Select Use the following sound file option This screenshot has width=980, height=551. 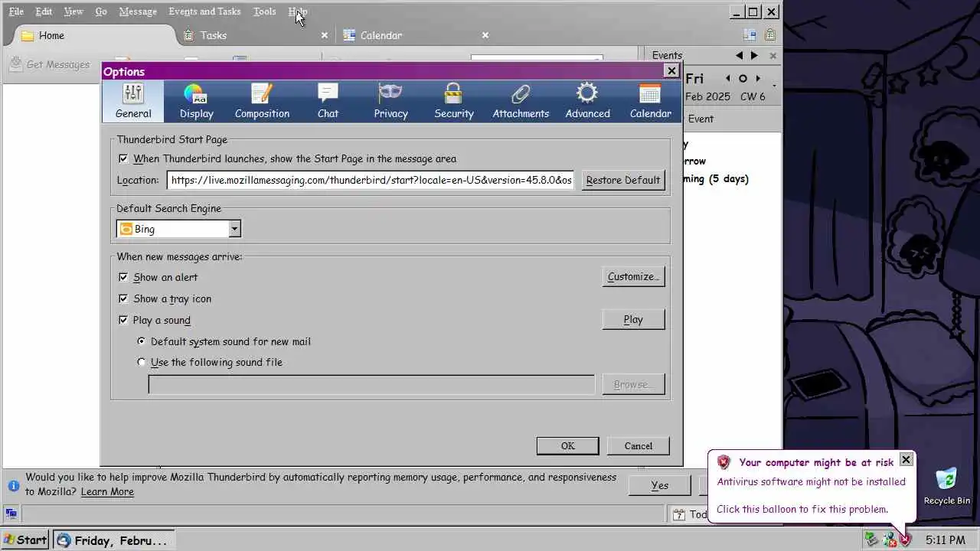(141, 362)
